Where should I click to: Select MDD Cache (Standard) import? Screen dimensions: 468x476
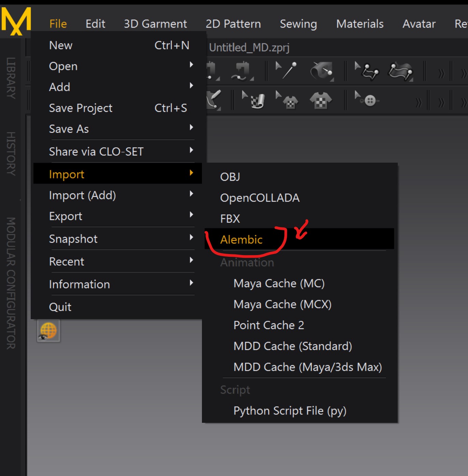pyautogui.click(x=299, y=346)
